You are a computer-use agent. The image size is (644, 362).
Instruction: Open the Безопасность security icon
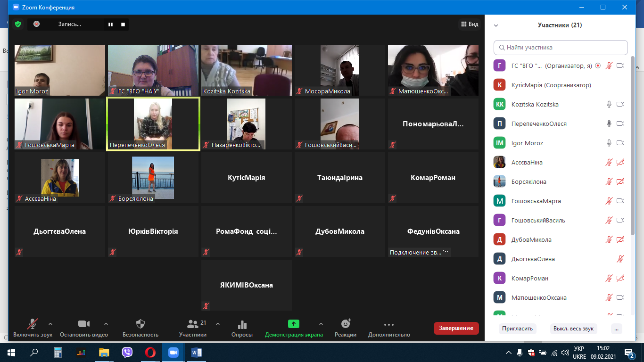point(140,324)
